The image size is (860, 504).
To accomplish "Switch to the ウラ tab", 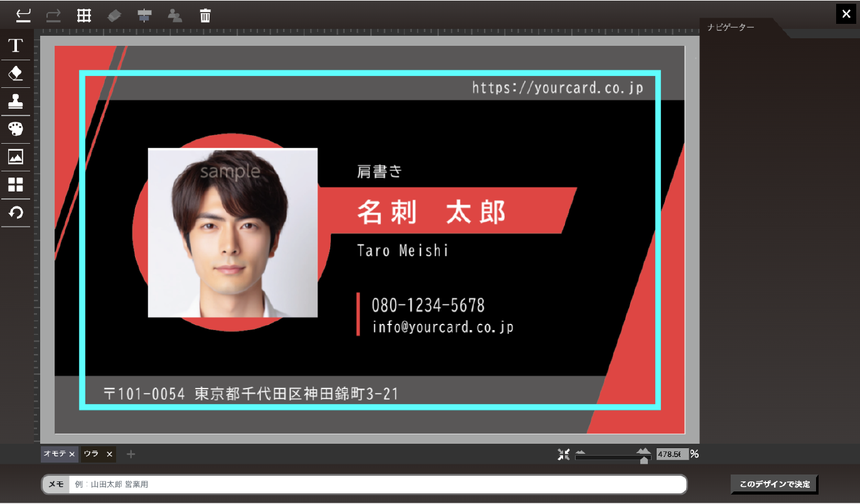I will pos(92,454).
